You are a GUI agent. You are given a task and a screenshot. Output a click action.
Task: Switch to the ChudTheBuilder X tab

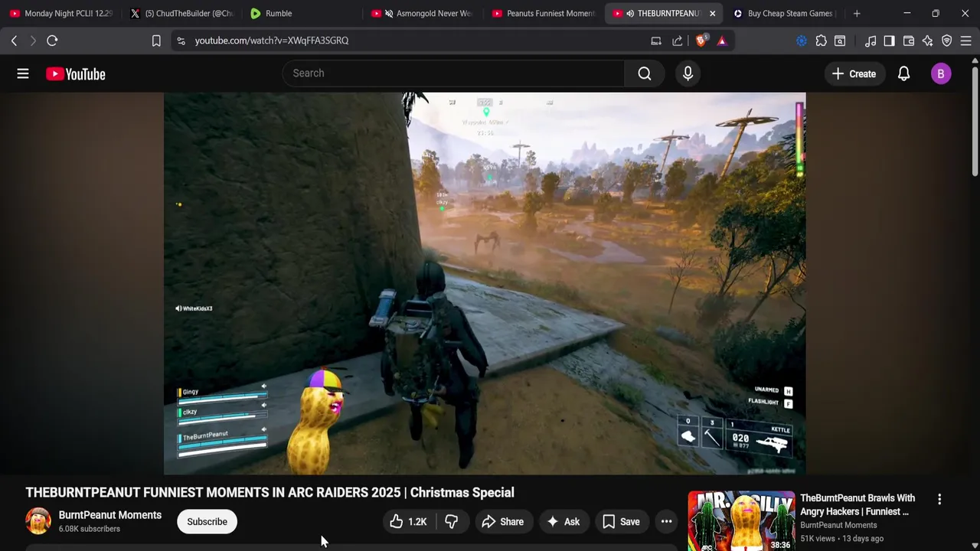181,13
